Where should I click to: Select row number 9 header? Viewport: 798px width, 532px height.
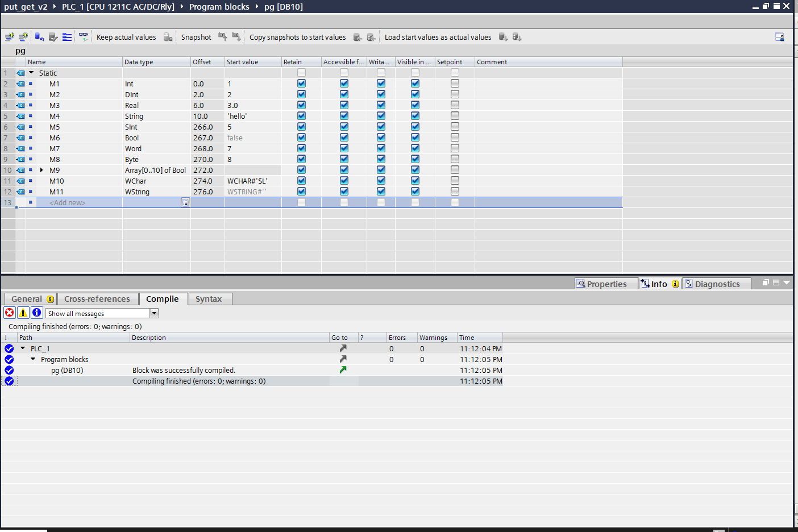coord(7,159)
